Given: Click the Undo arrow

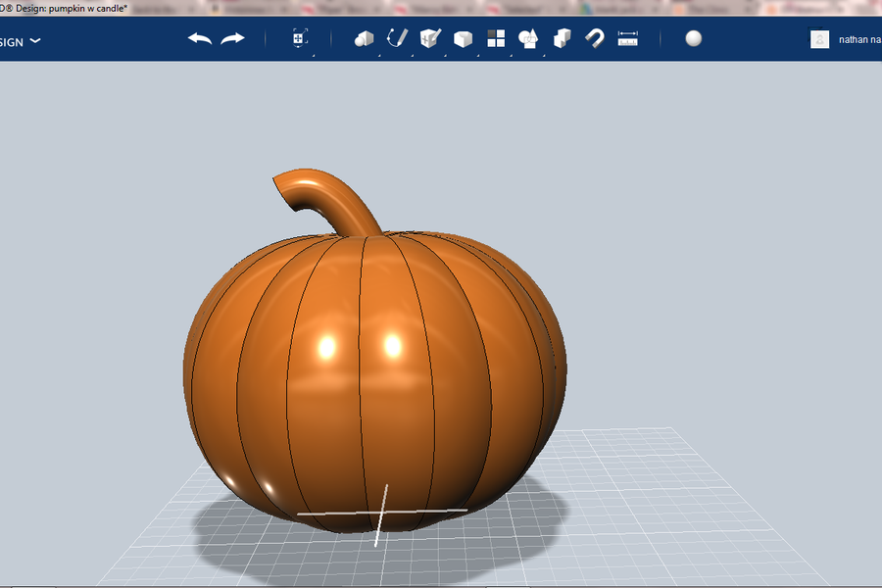Looking at the screenshot, I should [x=200, y=39].
